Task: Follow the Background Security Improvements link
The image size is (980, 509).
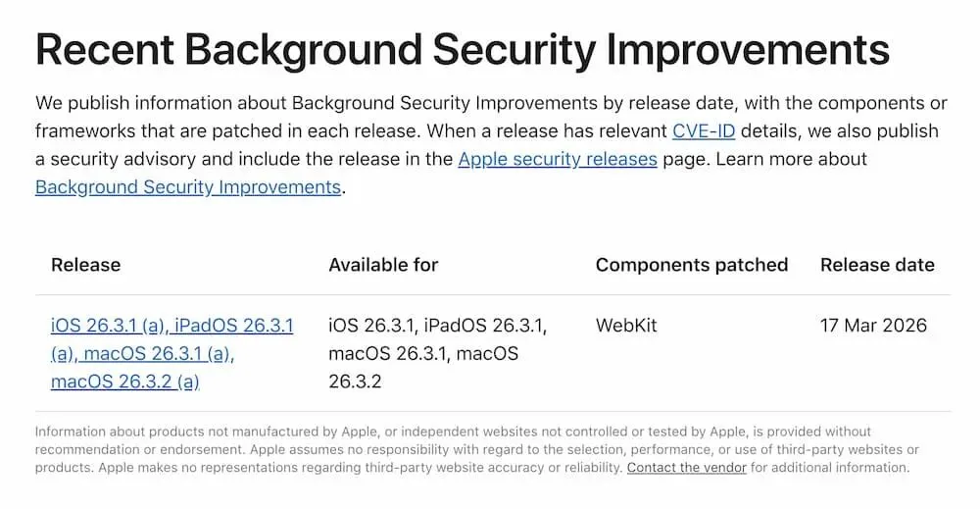Action: tap(187, 187)
